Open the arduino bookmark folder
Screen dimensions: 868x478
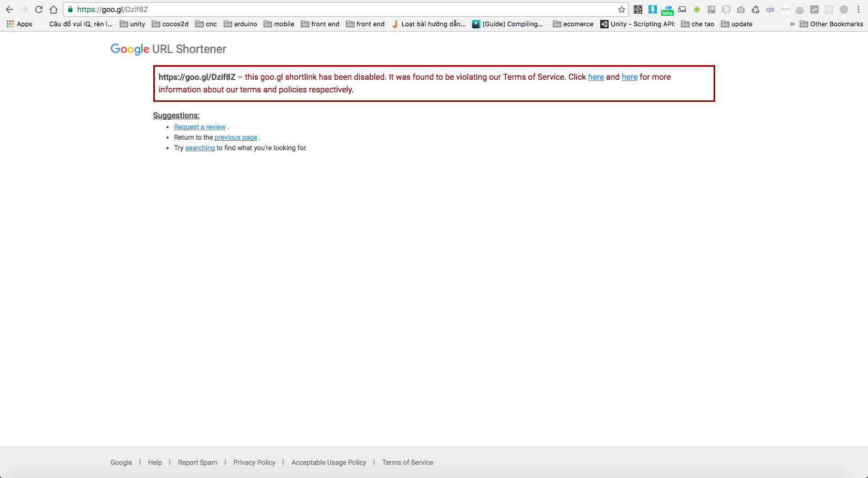pyautogui.click(x=240, y=24)
